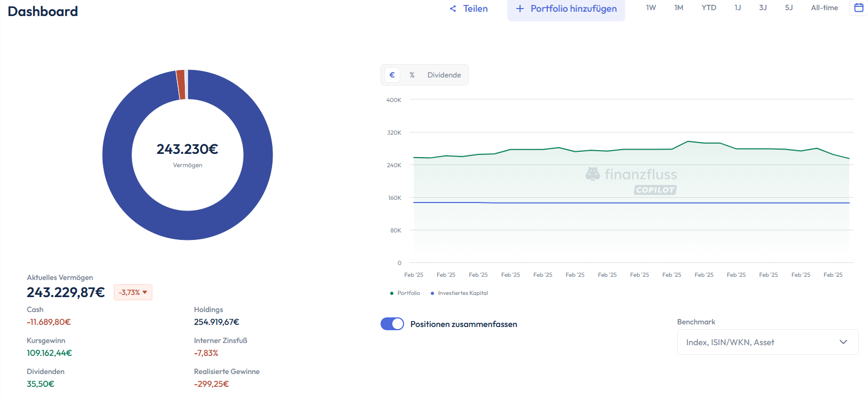Click the finanzfluss Copilot watermark logo
The image size is (868, 397).
(632, 181)
